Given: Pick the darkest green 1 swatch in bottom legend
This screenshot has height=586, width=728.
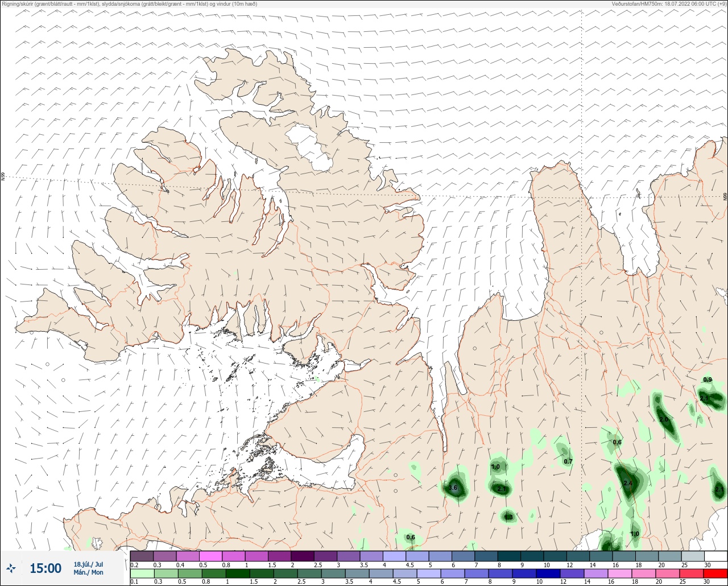Looking at the screenshot, I should [238, 573].
